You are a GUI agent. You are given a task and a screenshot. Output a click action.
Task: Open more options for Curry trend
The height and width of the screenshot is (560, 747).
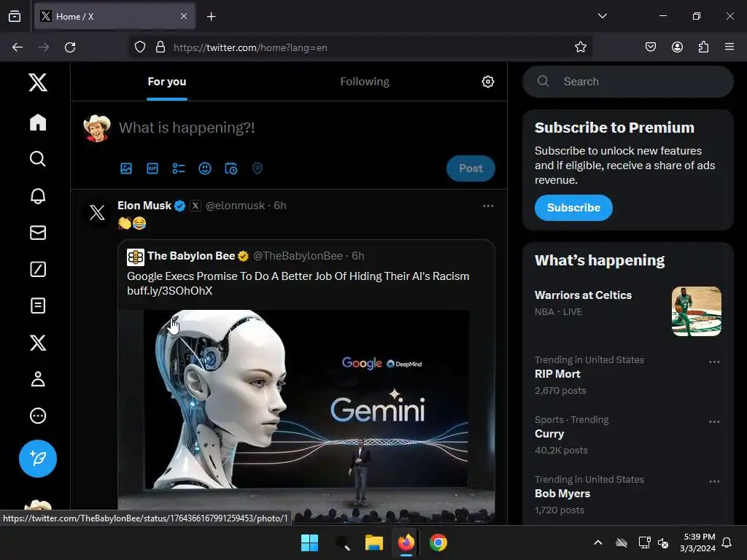pos(714,421)
